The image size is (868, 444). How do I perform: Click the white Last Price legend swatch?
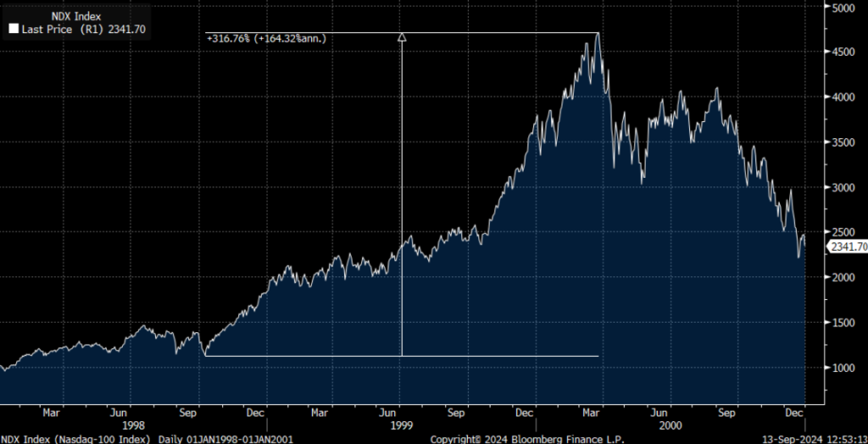[x=14, y=30]
